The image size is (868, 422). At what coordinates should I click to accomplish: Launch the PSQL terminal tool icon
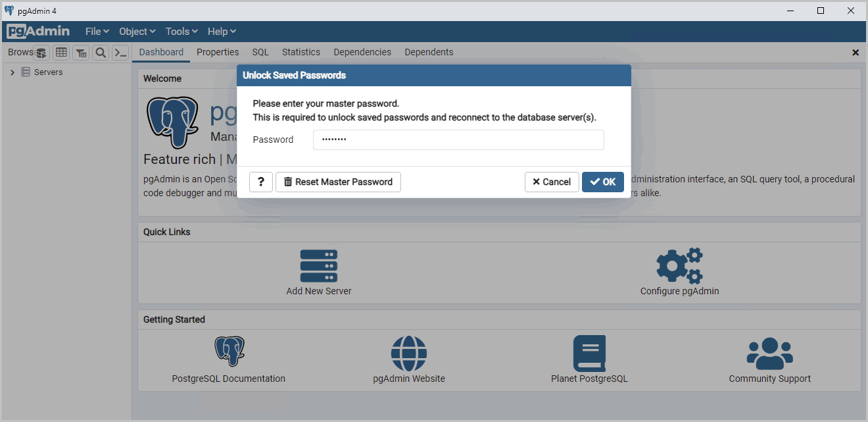click(120, 53)
